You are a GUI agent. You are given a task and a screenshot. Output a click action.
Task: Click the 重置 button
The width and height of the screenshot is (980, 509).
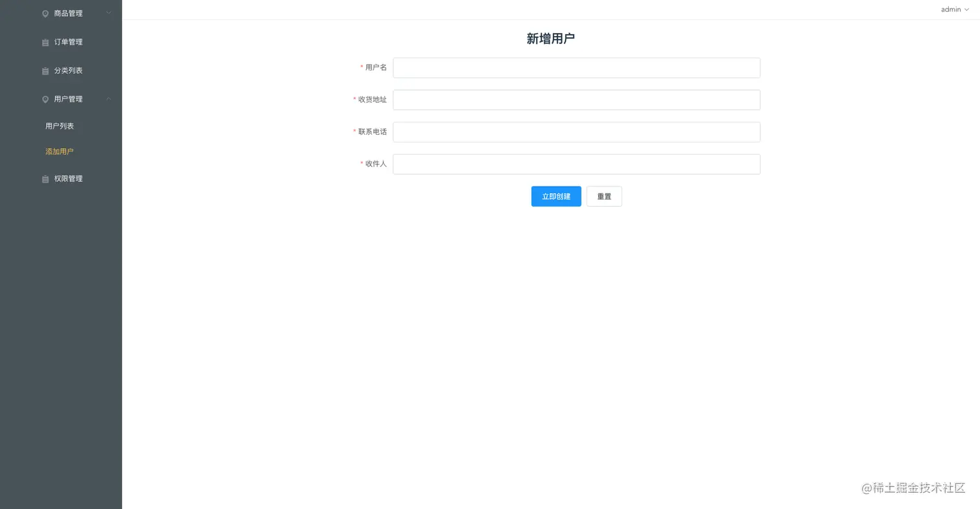tap(604, 196)
